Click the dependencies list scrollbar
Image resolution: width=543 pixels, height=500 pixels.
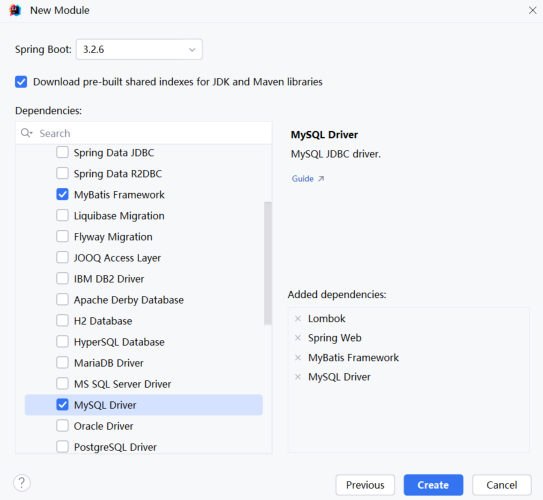point(268,263)
